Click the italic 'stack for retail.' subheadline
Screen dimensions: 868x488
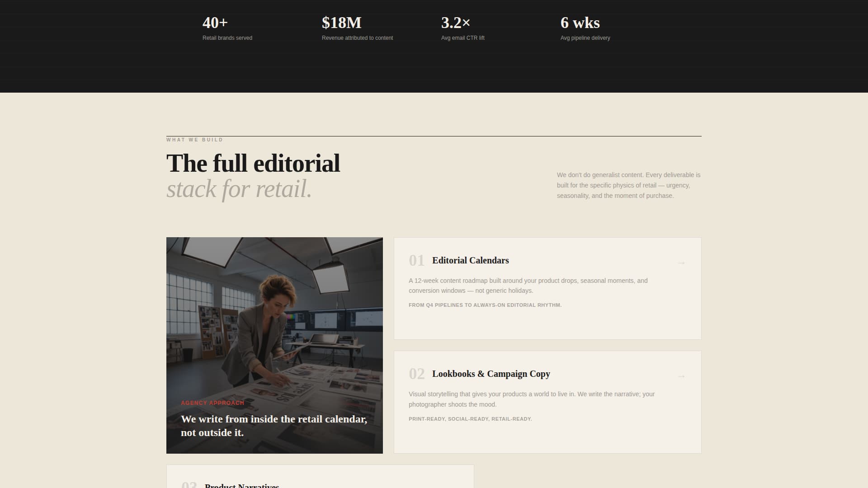(239, 189)
